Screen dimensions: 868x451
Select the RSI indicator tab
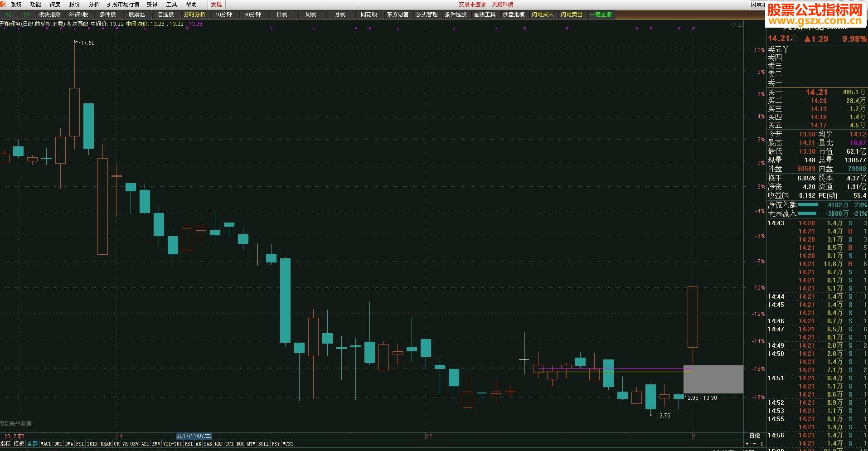tap(189, 444)
